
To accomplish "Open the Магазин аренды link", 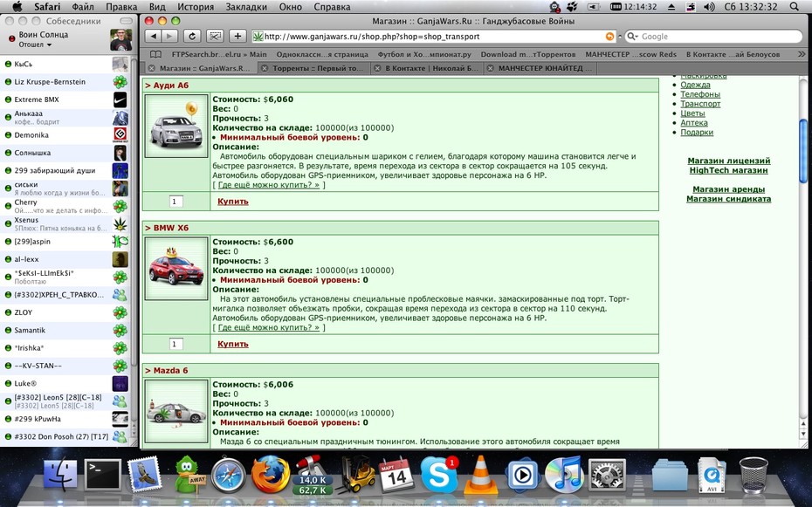I will click(x=729, y=189).
